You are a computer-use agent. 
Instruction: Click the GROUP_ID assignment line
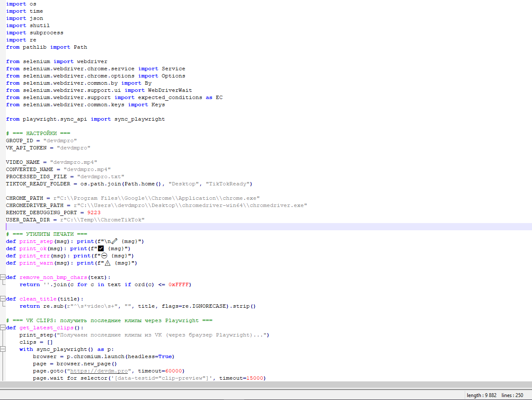(x=41, y=141)
